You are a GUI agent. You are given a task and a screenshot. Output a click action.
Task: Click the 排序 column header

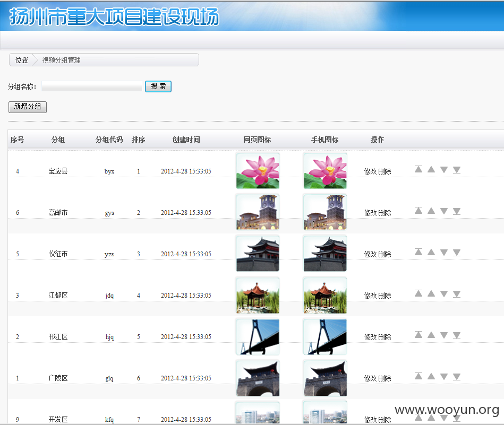pyautogui.click(x=139, y=140)
